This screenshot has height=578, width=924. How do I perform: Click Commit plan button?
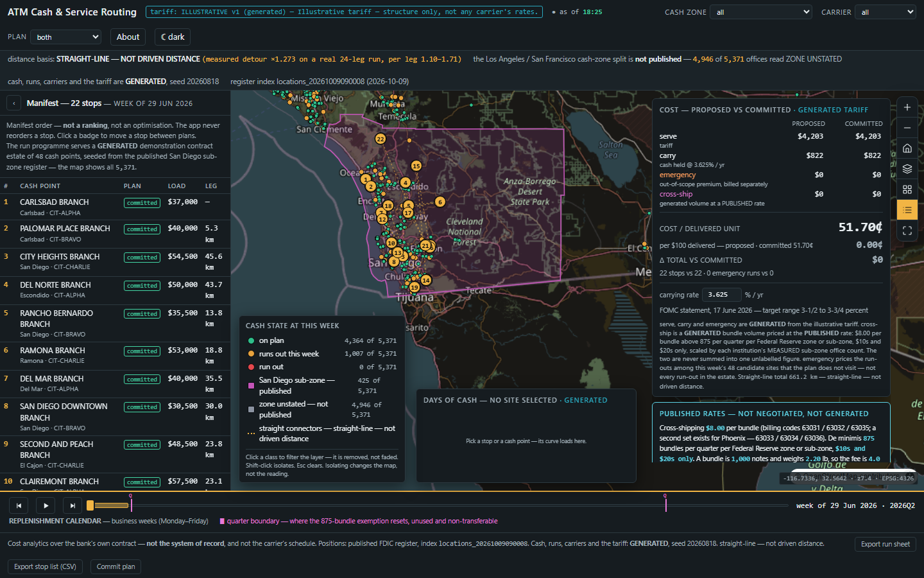116,566
